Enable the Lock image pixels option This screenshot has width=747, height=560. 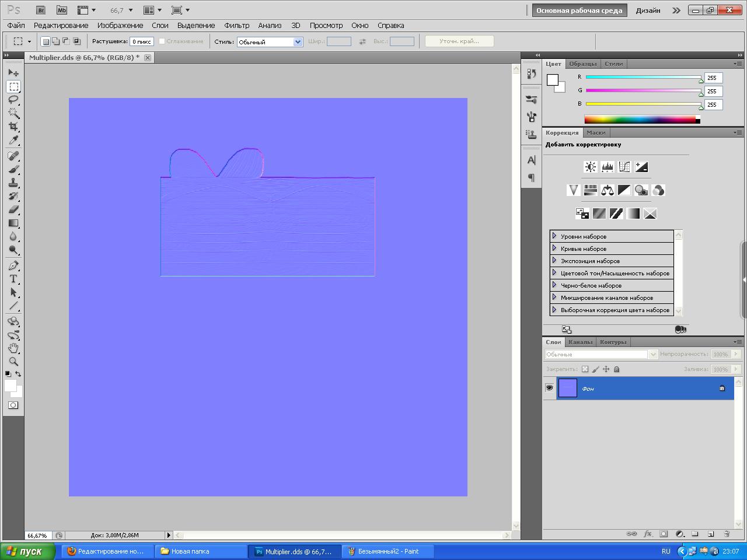pyautogui.click(x=595, y=369)
